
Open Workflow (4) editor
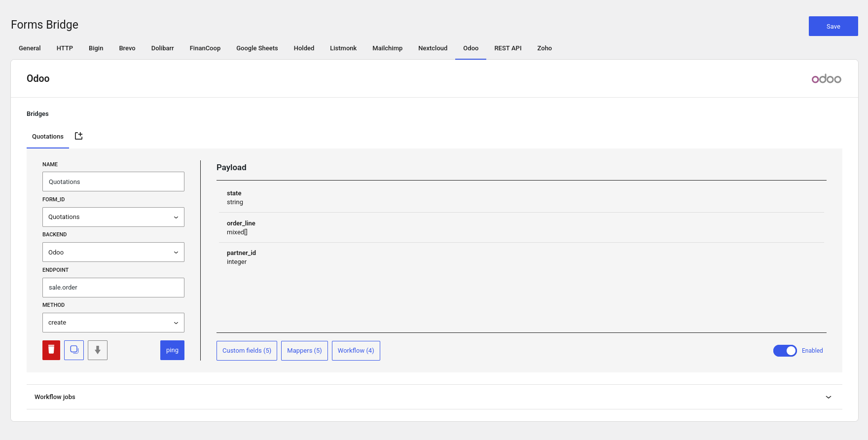point(356,351)
